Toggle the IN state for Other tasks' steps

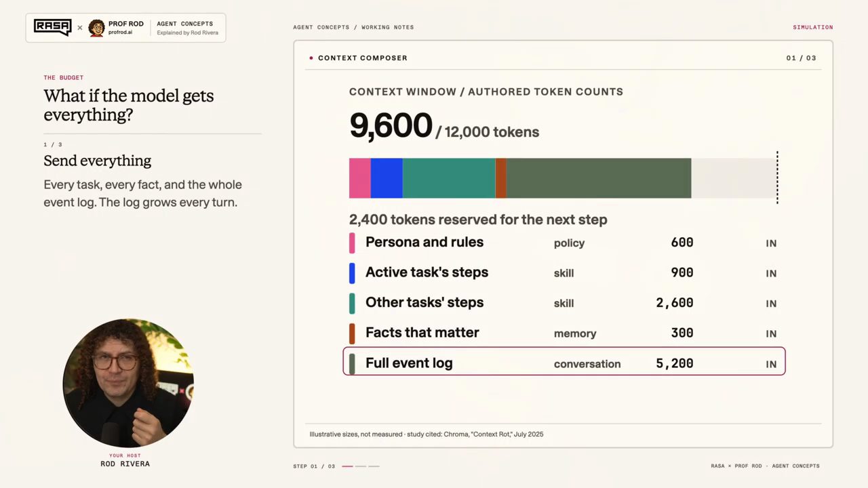coord(771,304)
